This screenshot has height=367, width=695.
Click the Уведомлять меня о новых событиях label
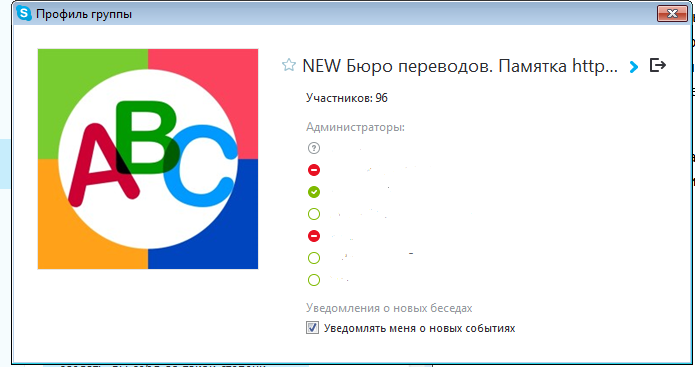coord(419,328)
